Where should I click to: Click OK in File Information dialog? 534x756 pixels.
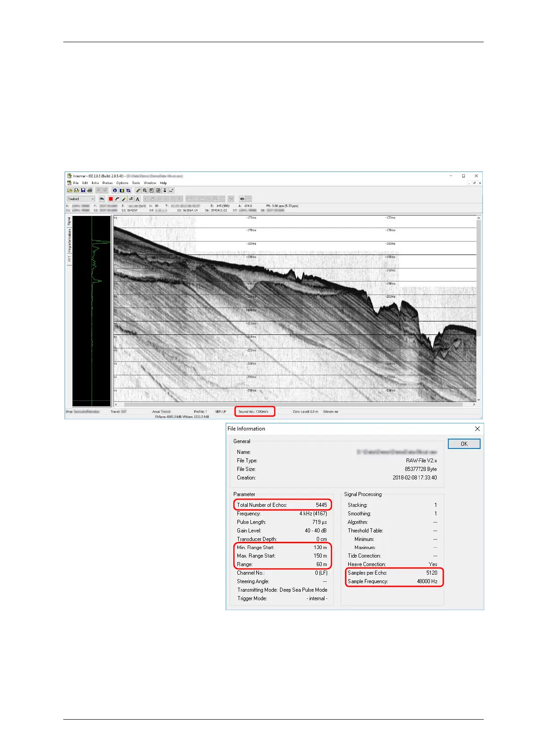tap(464, 444)
